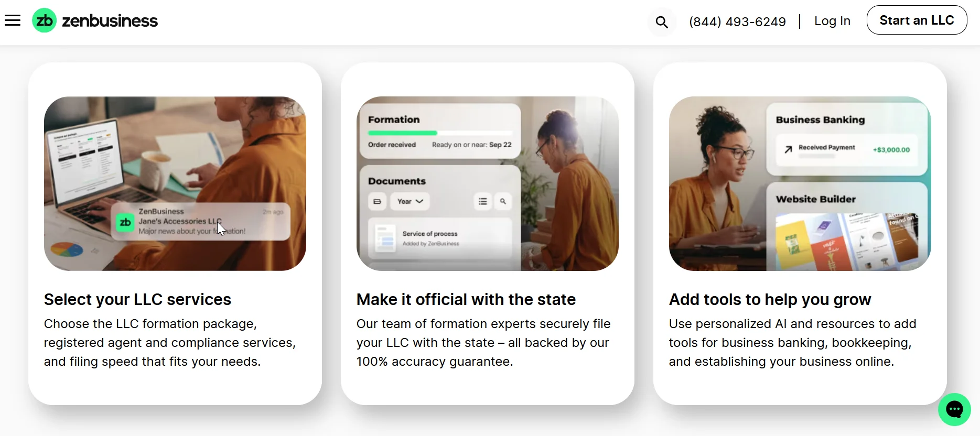
Task: Click the Business Banking card image
Action: point(847,139)
